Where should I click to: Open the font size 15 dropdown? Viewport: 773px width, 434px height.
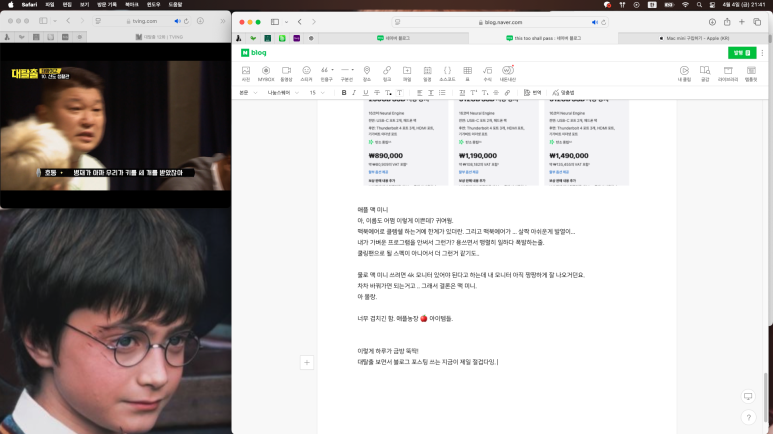point(317,93)
